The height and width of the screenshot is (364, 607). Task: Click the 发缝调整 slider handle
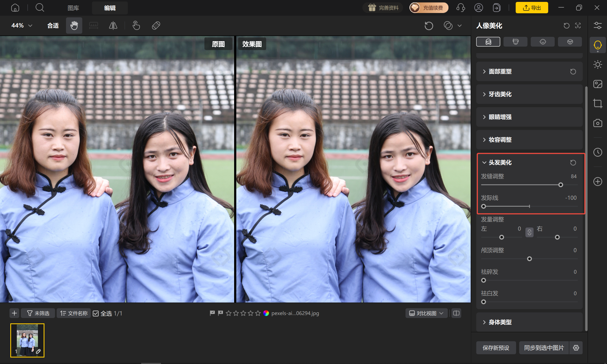tap(561, 185)
